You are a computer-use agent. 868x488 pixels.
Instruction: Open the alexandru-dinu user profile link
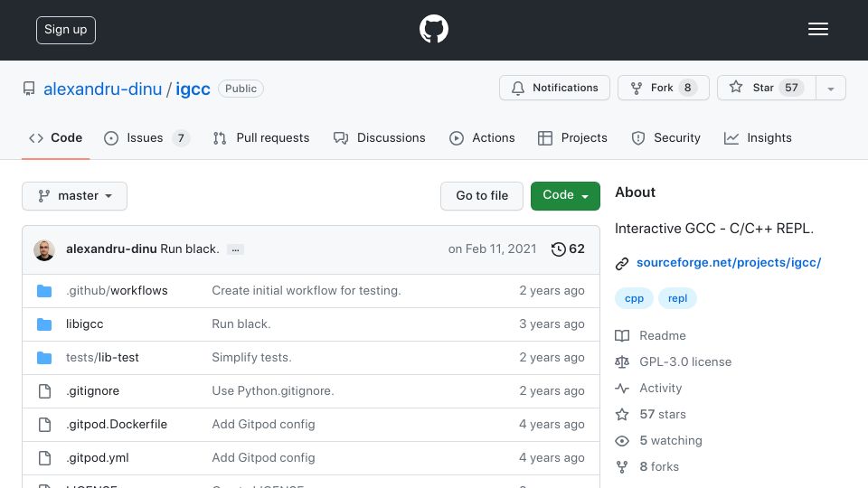[x=102, y=89]
